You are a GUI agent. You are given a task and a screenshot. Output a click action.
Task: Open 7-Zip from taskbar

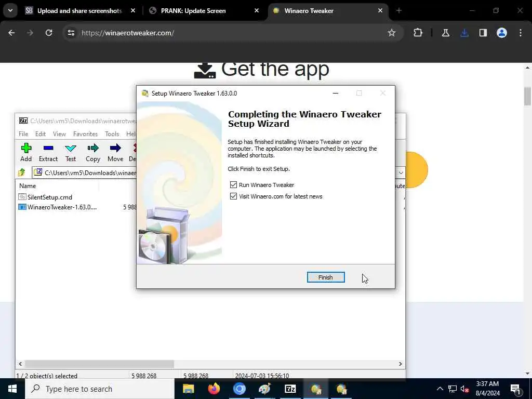click(x=290, y=389)
